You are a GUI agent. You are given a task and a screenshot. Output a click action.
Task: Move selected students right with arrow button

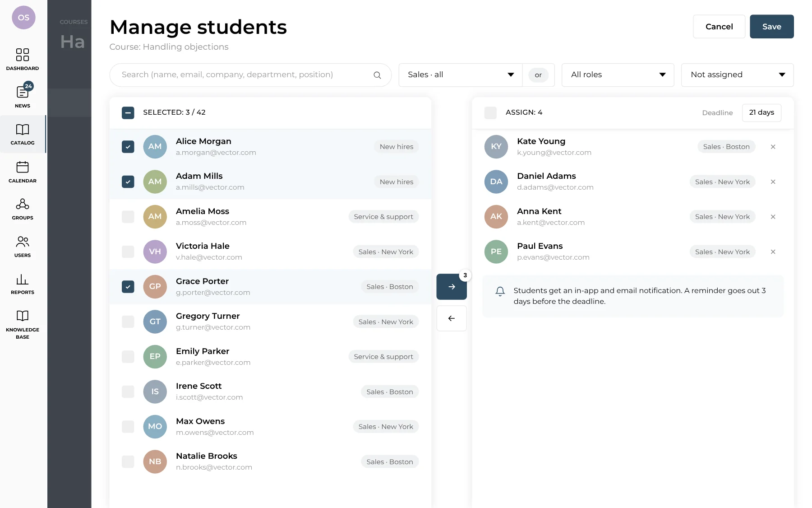452,287
